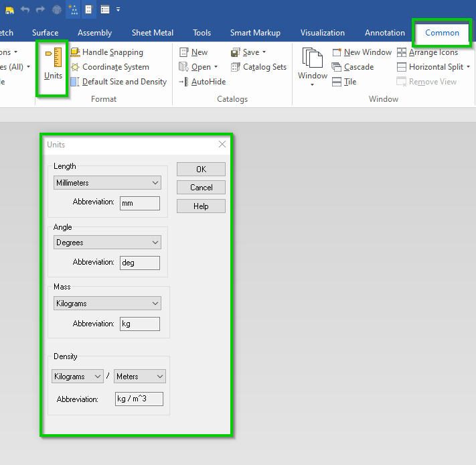Switch to the Visualization tab
Image resolution: width=476 pixels, height=465 pixels.
(x=323, y=33)
